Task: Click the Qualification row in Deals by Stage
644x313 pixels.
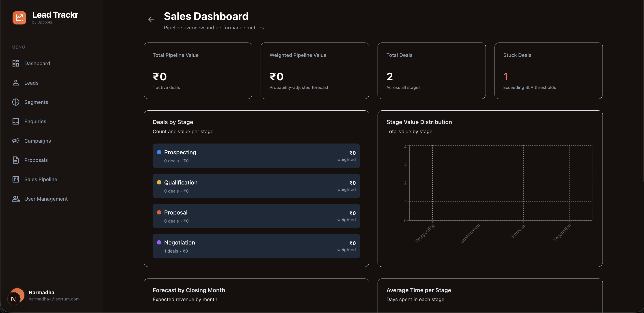Action: [256, 186]
